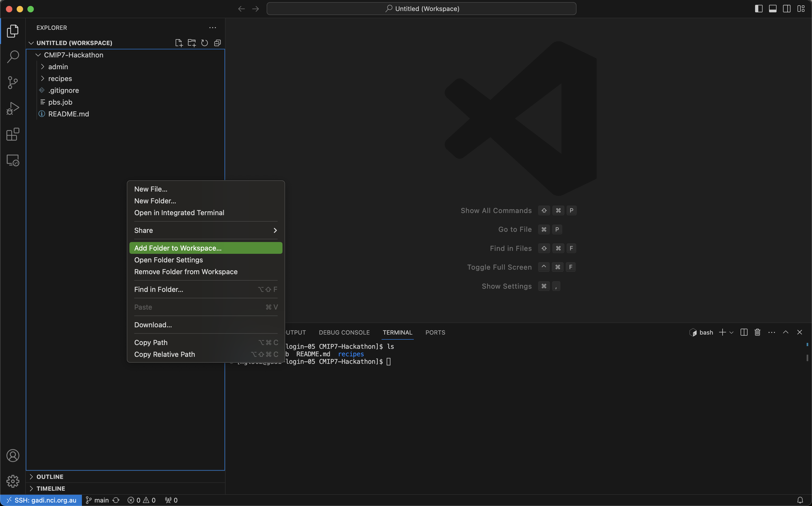Select Copy Path menu entry

[x=206, y=342]
